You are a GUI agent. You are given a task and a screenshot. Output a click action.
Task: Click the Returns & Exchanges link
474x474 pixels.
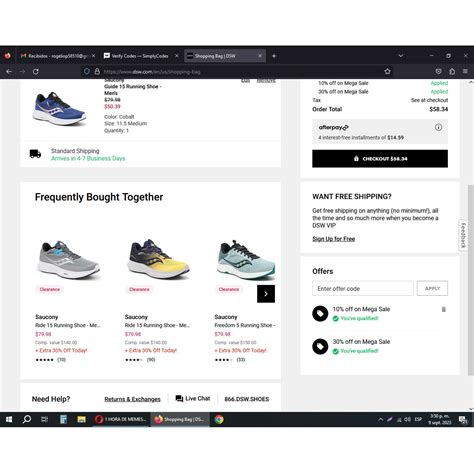[x=132, y=399]
